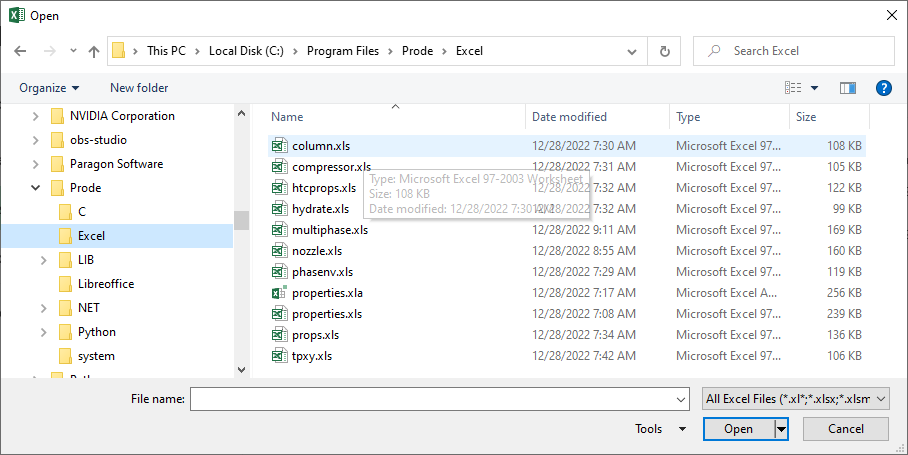Expand the Python tree folder
Screen dimensions: 908x455
44,332
